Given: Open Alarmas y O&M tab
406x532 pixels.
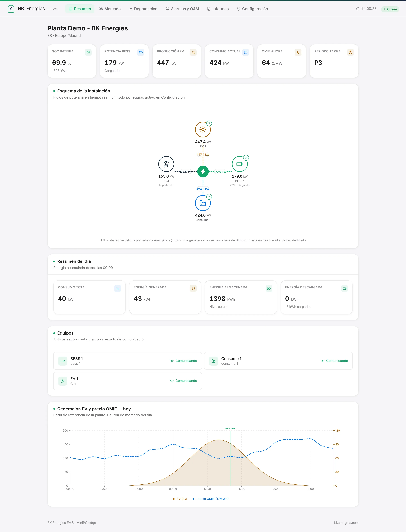Looking at the screenshot, I should click(182, 9).
